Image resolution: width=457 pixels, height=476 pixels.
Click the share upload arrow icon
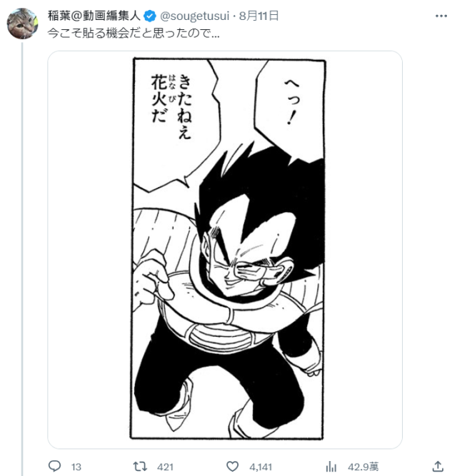(437, 467)
